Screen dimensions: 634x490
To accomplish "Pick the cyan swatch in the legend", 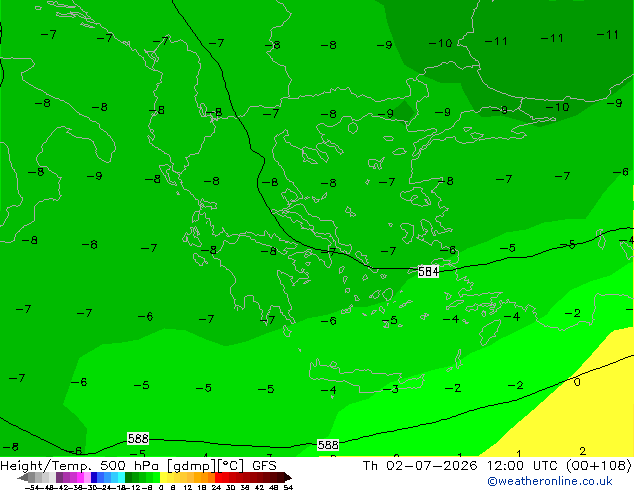I will (121, 477).
